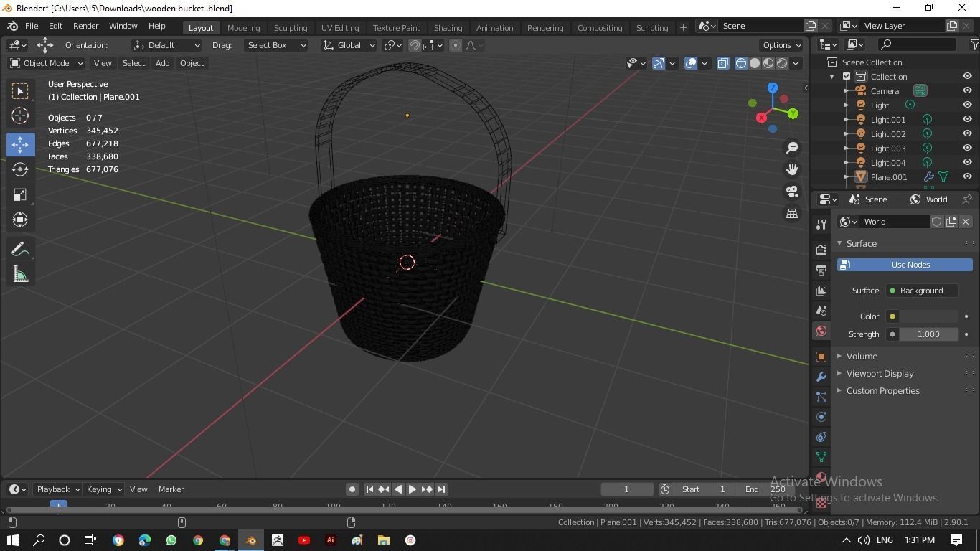Choose the Move tool

[20, 144]
